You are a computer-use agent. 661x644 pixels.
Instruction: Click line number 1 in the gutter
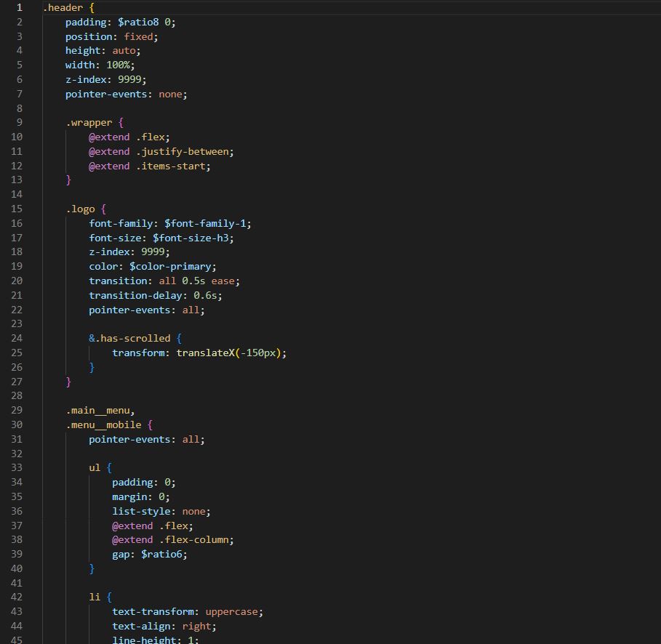20,8
